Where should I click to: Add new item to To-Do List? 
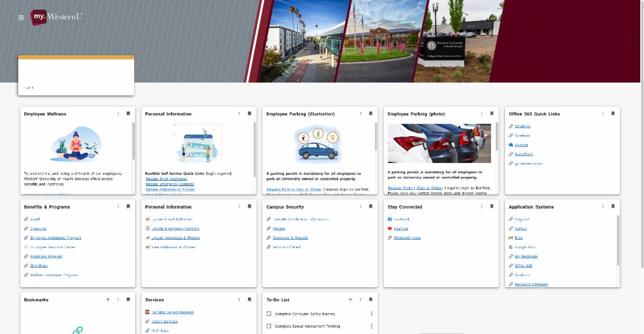tap(350, 300)
